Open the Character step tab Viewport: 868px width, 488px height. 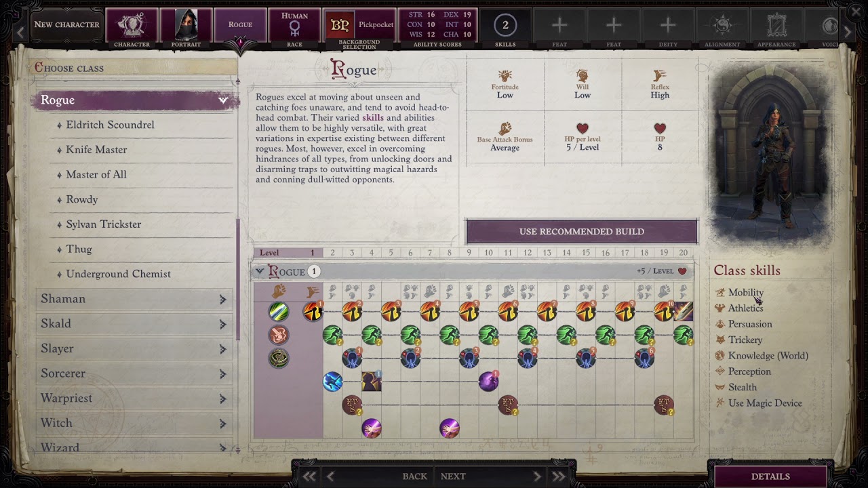pyautogui.click(x=132, y=28)
